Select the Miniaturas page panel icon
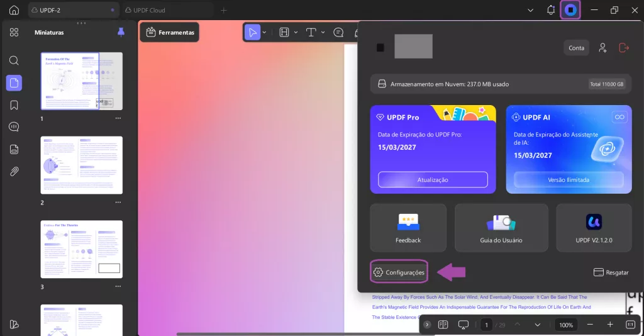The width and height of the screenshot is (644, 336). point(14,82)
